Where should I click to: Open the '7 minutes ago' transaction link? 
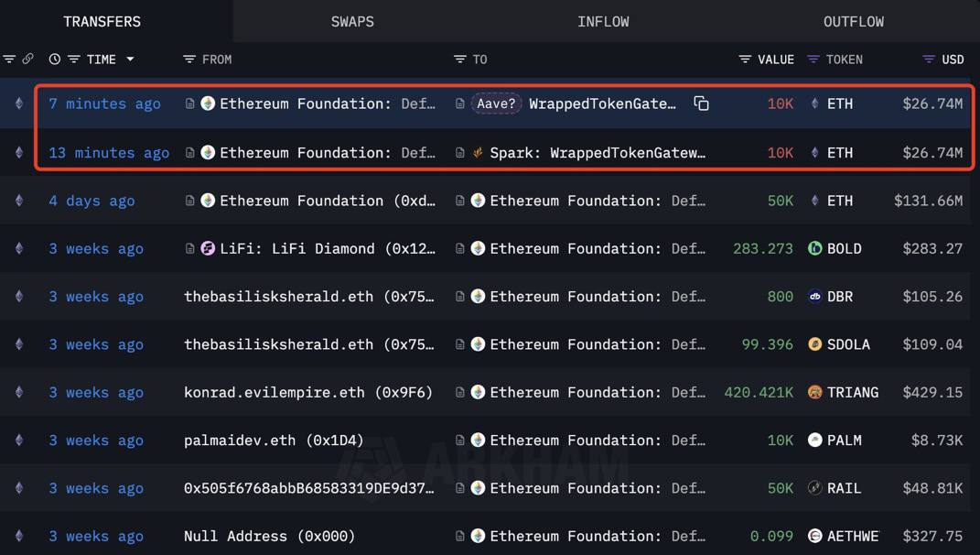click(x=104, y=103)
